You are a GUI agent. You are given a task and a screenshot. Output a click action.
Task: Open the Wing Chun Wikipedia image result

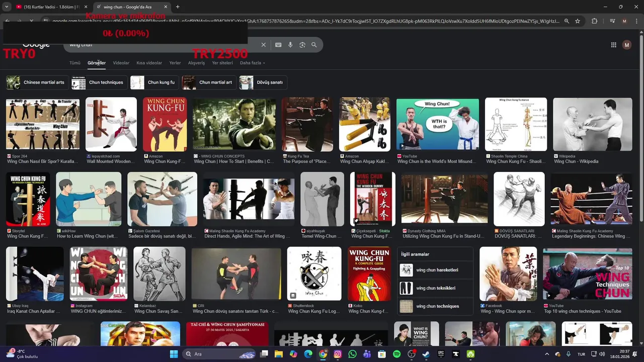593,124
